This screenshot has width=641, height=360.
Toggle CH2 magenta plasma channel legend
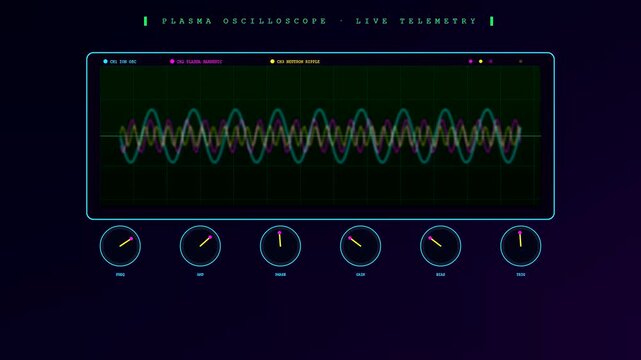(x=196, y=61)
